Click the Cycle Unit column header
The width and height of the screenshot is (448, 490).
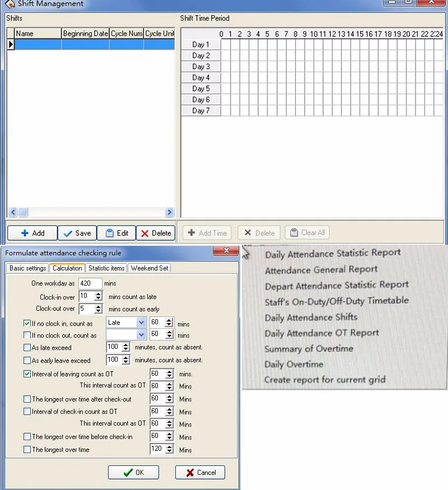[x=160, y=34]
